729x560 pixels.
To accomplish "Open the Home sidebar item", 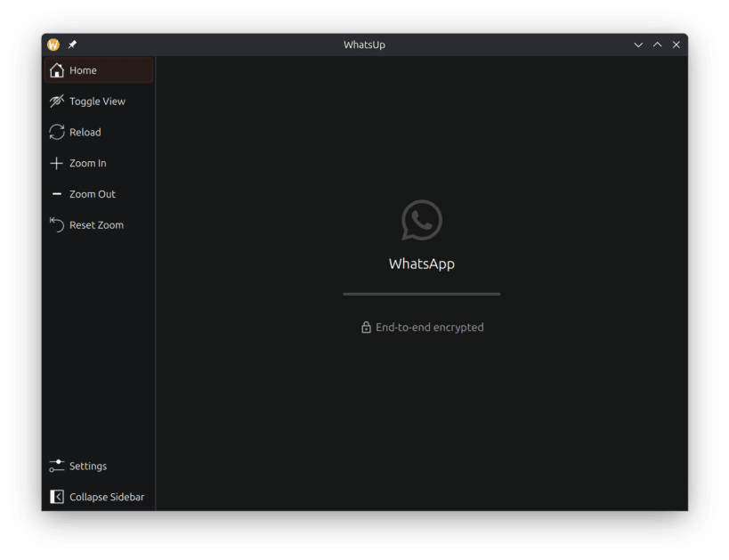I will point(99,70).
